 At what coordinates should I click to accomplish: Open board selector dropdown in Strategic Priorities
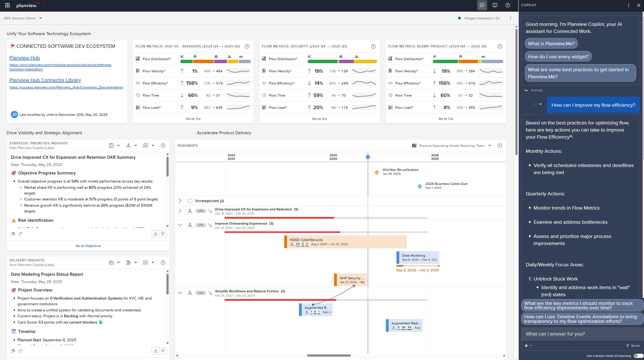point(114,146)
